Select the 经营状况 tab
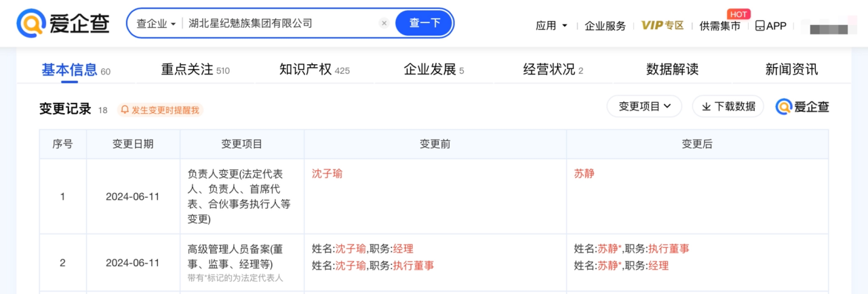 pyautogui.click(x=553, y=69)
